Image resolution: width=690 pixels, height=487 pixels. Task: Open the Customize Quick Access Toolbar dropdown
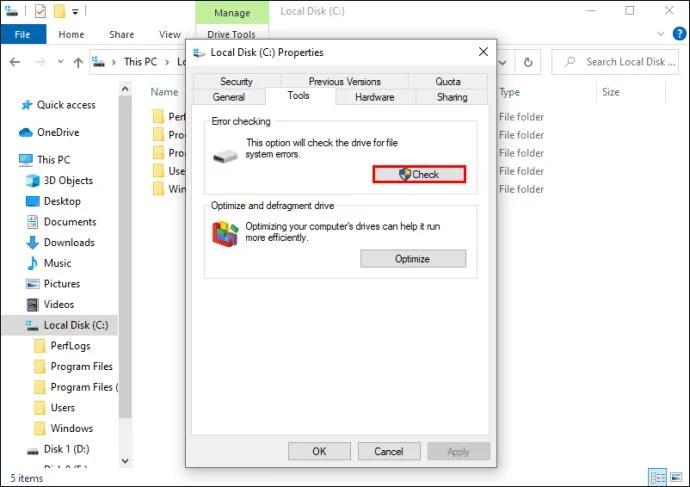click(75, 12)
